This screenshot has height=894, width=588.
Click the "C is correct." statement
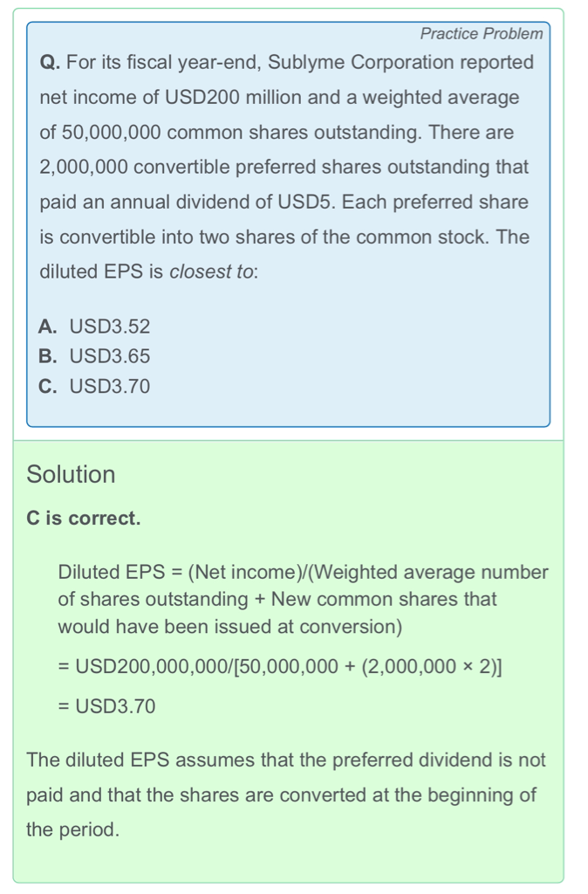pyautogui.click(x=84, y=519)
